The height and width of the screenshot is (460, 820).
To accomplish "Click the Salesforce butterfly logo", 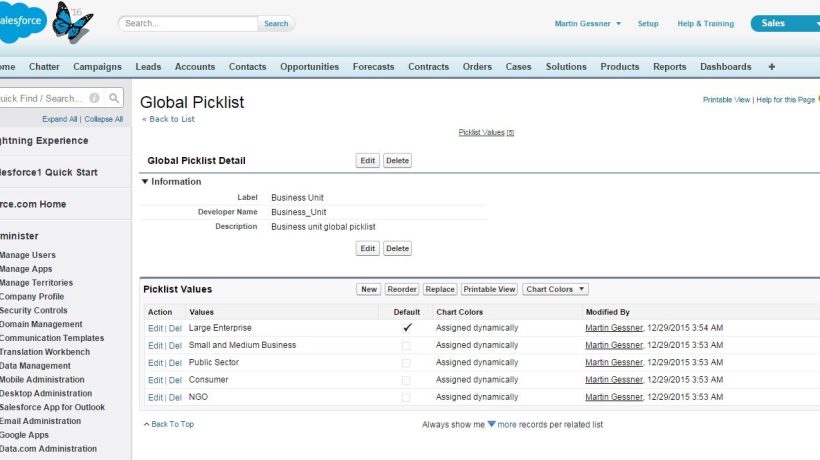I will 72,20.
